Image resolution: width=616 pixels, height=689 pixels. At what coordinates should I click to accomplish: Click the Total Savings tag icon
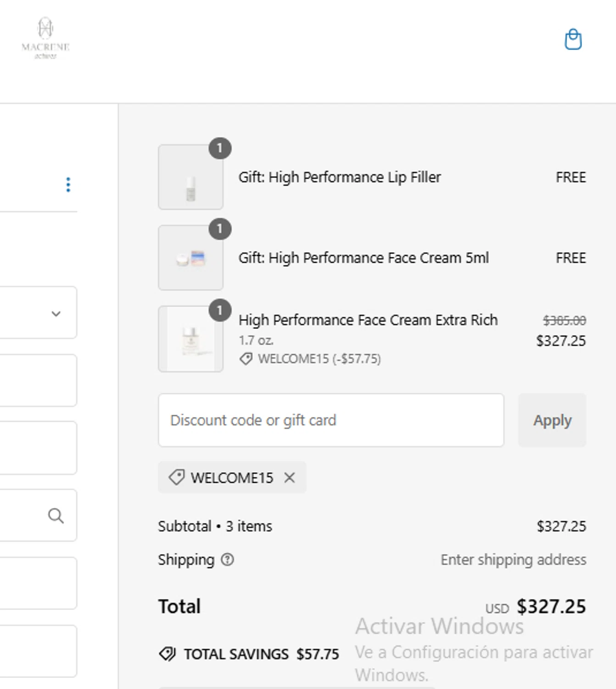[168, 654]
